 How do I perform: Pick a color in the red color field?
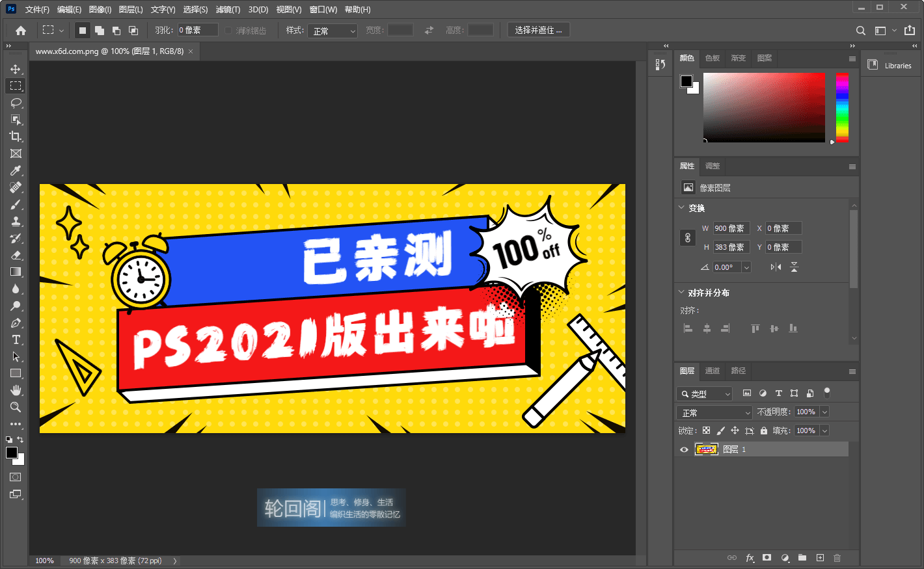point(764,107)
